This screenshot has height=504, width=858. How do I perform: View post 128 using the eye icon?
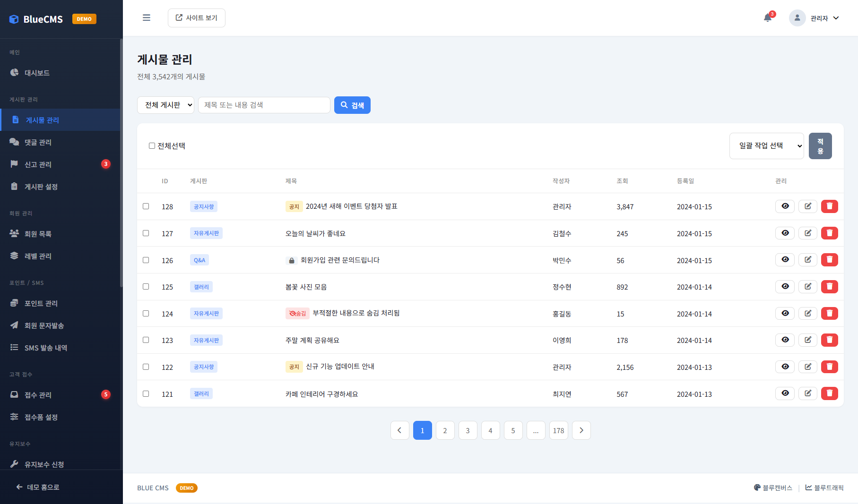[785, 206]
